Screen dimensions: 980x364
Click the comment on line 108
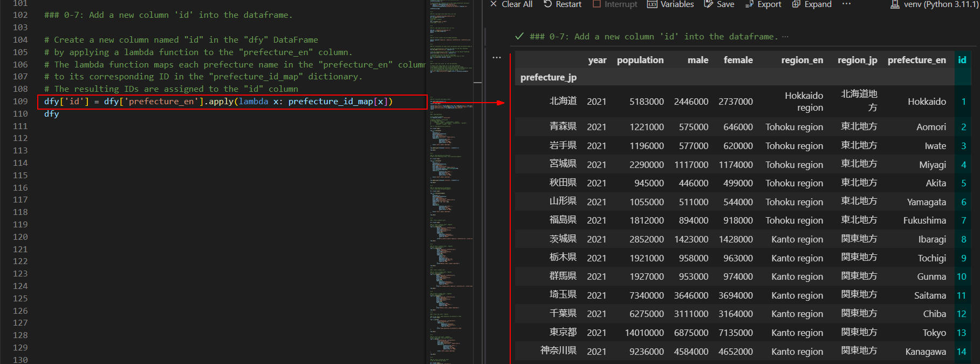[171, 89]
